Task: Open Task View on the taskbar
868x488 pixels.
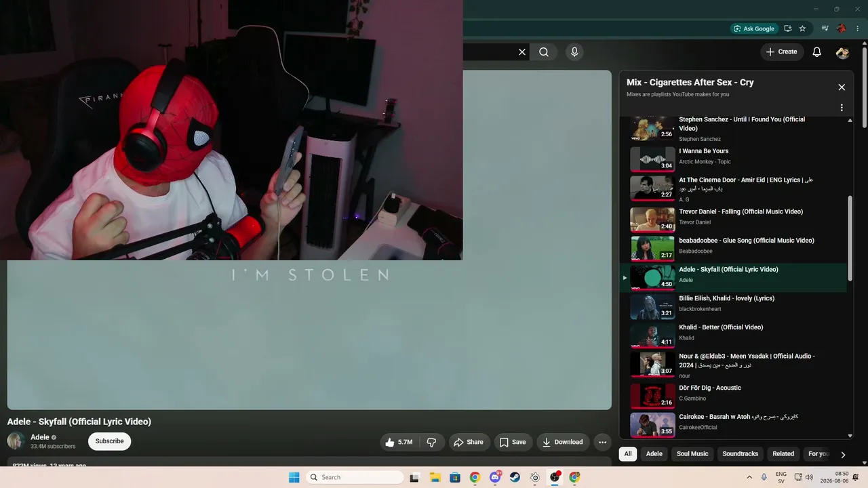Action: coord(414,477)
